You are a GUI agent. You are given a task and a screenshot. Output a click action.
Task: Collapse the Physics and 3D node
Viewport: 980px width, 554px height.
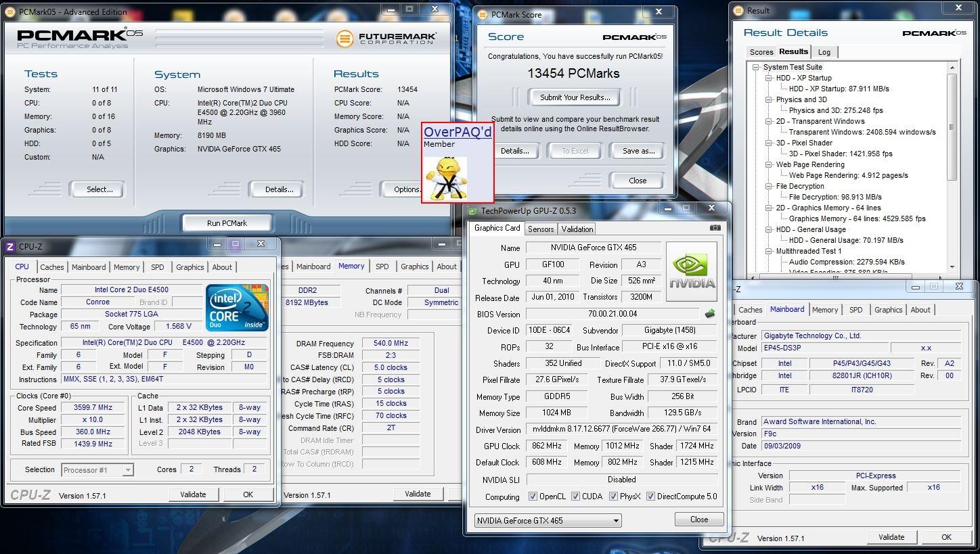pyautogui.click(x=769, y=100)
